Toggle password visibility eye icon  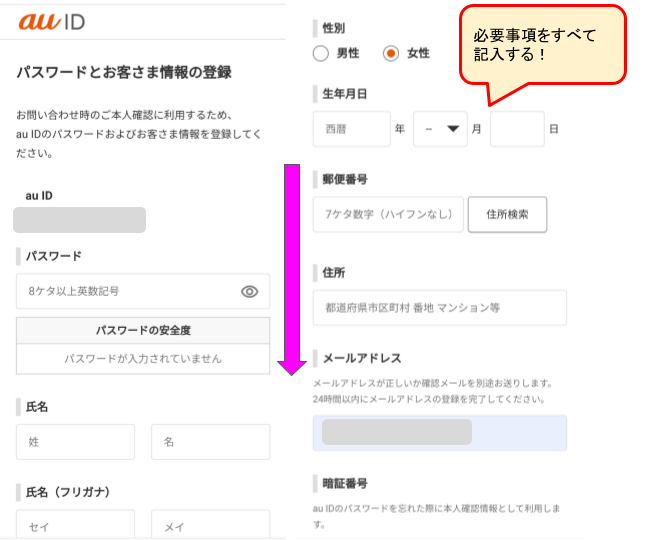click(249, 291)
